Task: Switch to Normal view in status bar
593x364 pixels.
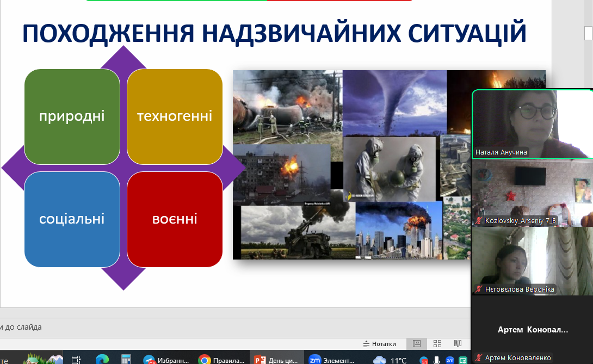Action: pyautogui.click(x=417, y=343)
